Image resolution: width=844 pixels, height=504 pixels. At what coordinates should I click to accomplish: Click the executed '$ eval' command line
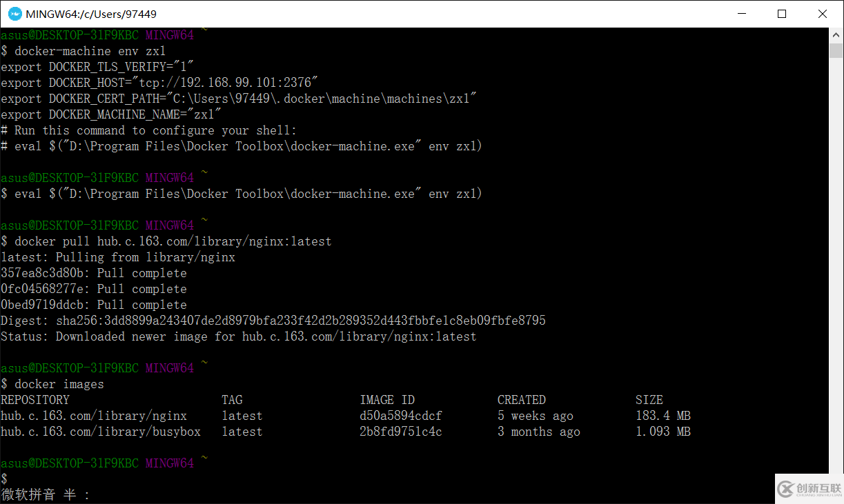[x=242, y=194]
